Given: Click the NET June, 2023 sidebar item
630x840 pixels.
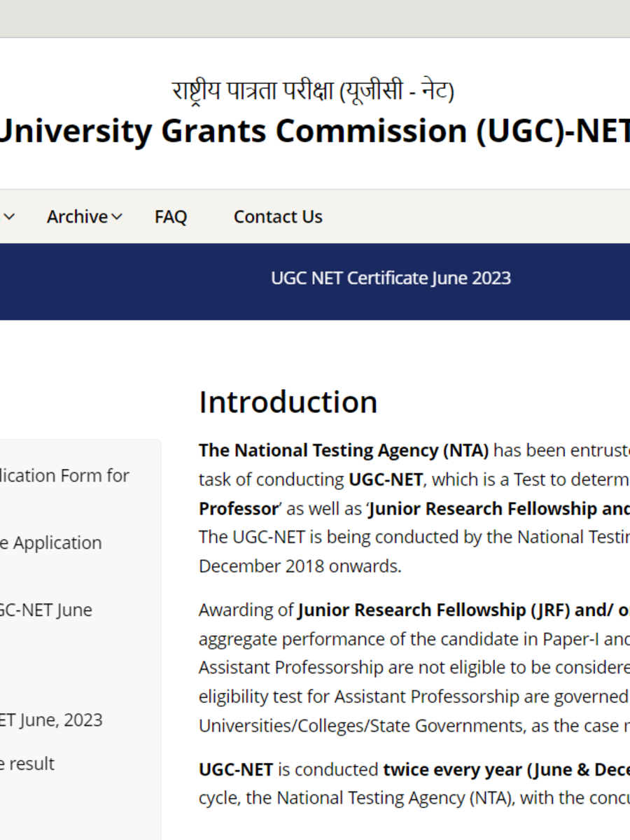Looking at the screenshot, I should pyautogui.click(x=51, y=720).
